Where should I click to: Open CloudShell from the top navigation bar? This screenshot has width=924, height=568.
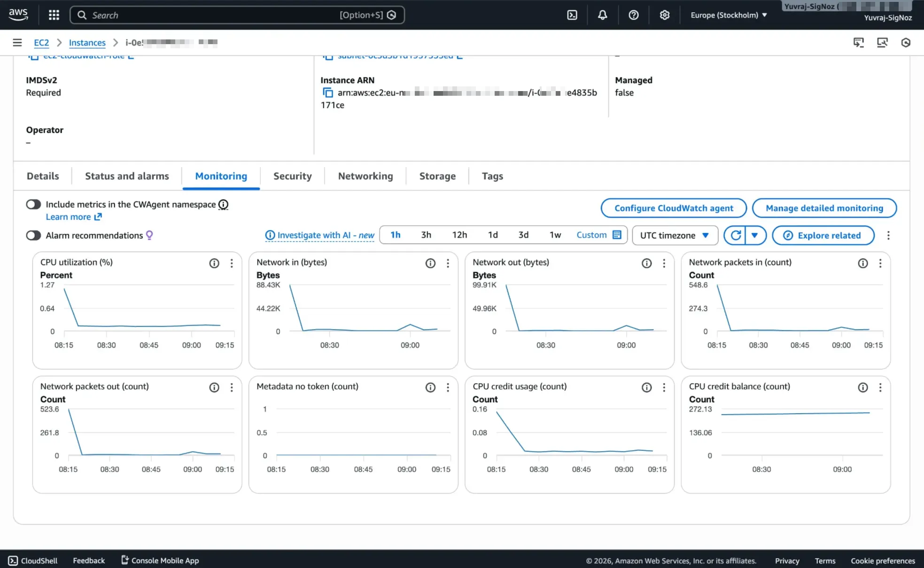point(572,15)
